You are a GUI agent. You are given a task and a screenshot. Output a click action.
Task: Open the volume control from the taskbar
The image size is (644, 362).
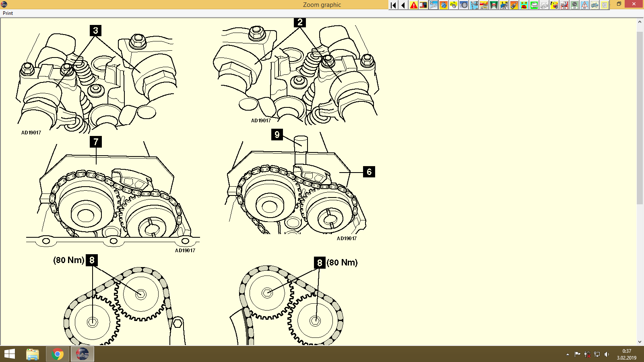coord(608,354)
